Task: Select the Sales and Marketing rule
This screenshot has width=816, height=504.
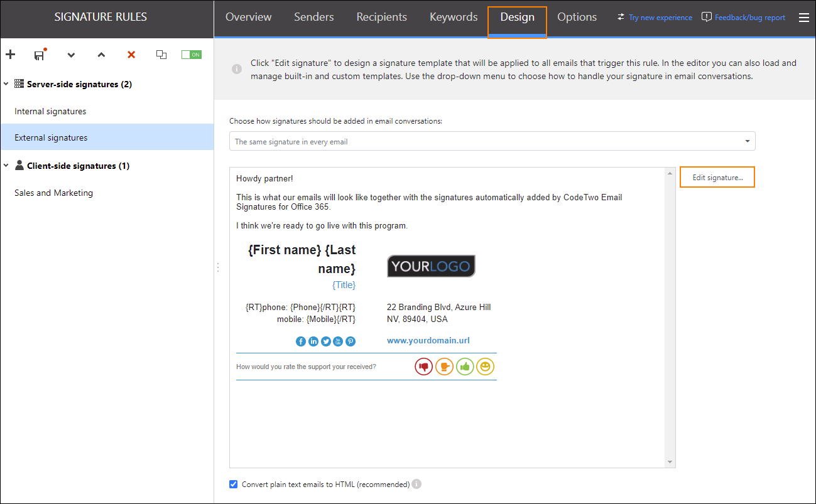Action: 53,193
